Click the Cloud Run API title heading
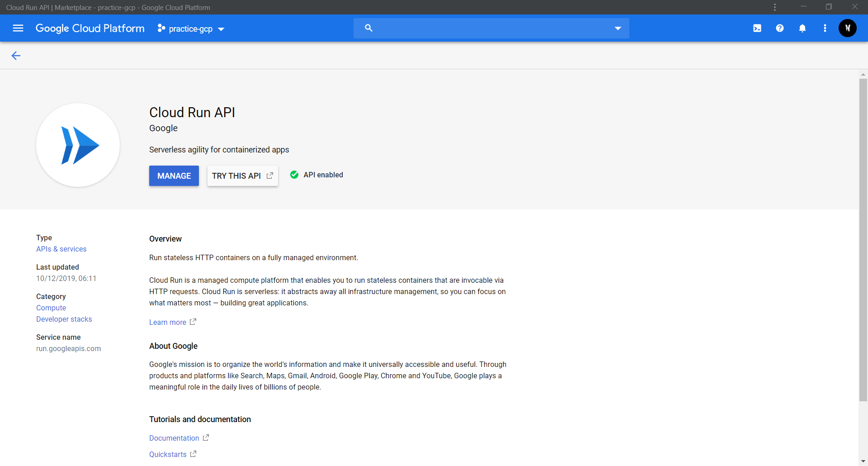 pos(192,112)
